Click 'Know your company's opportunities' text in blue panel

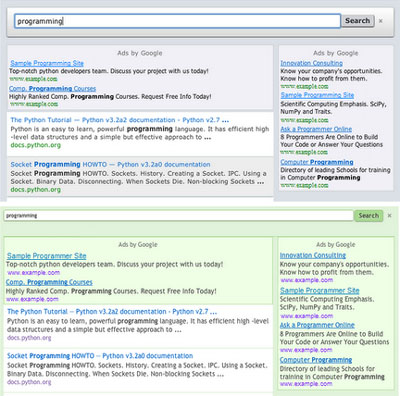pos(331,75)
